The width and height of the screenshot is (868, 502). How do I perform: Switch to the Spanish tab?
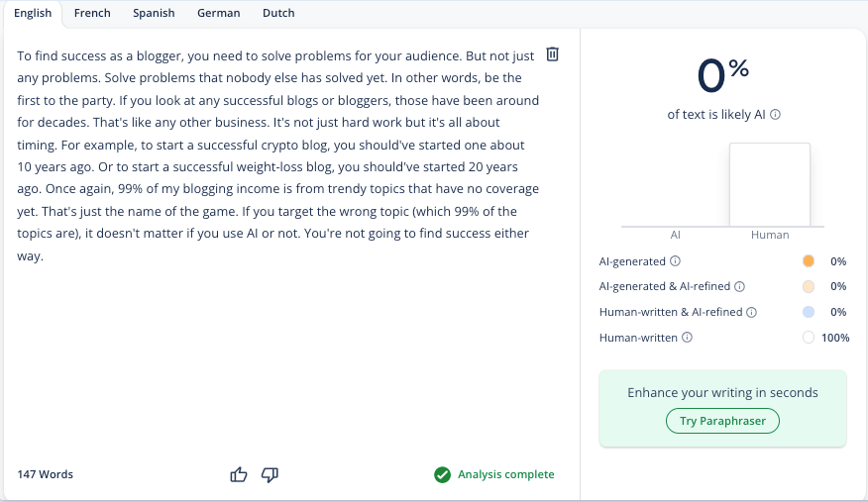click(154, 13)
